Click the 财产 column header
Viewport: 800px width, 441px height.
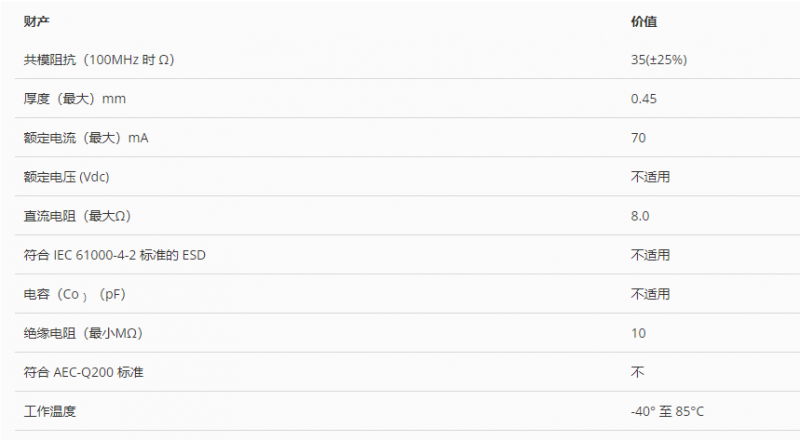tap(36, 21)
